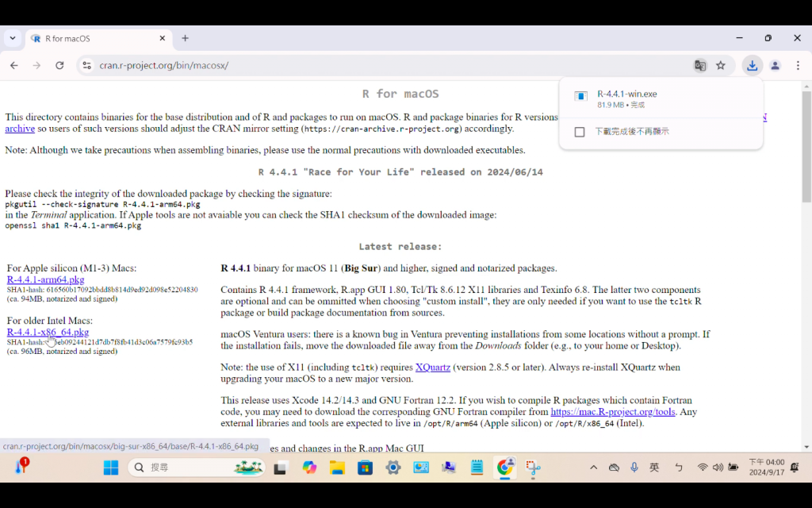812x508 pixels.
Task: Click the forward navigation arrow
Action: (36, 65)
